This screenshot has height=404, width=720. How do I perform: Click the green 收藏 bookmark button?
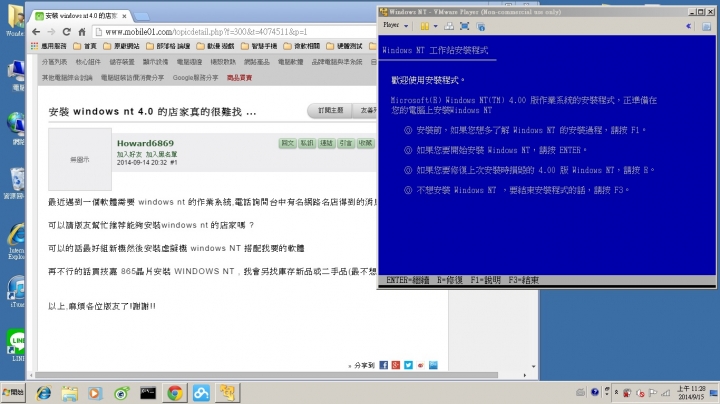coord(366,143)
